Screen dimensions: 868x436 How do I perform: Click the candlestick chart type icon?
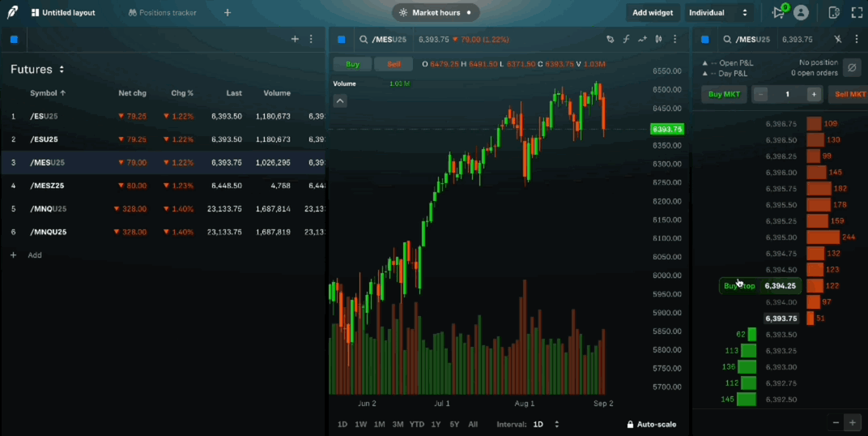pos(659,40)
